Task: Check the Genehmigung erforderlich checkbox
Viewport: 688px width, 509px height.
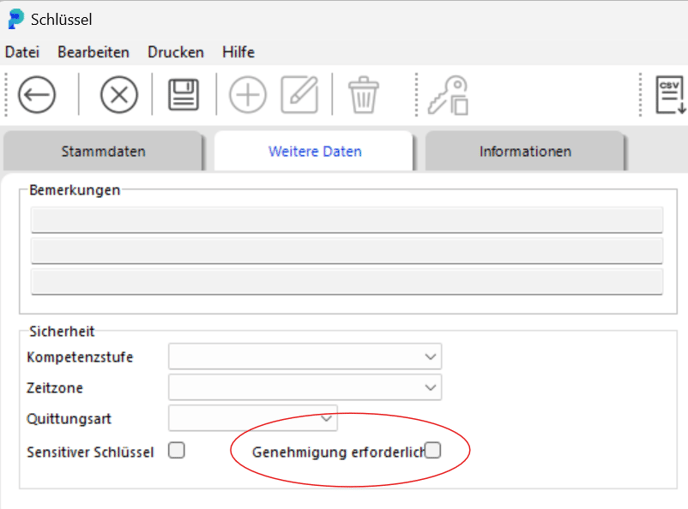Action: pyautogui.click(x=433, y=451)
